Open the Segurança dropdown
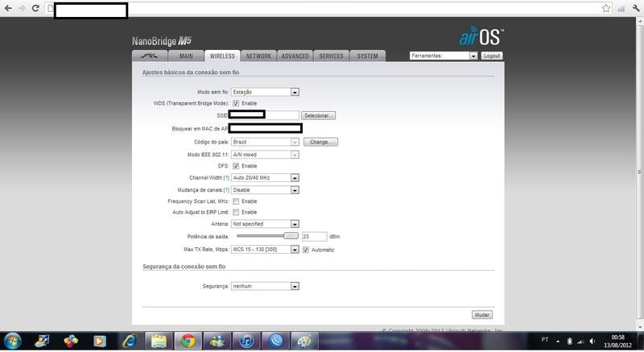This screenshot has height=352, width=644. (265, 286)
